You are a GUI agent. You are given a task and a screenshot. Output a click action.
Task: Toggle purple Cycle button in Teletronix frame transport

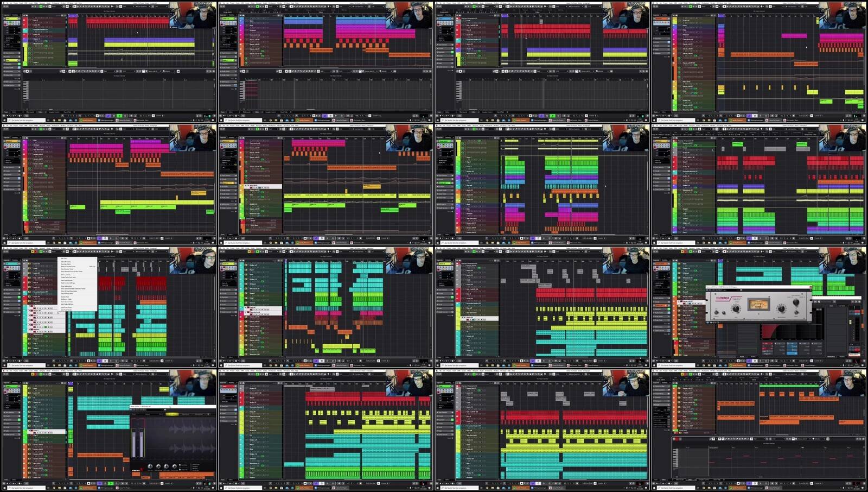tap(749, 361)
